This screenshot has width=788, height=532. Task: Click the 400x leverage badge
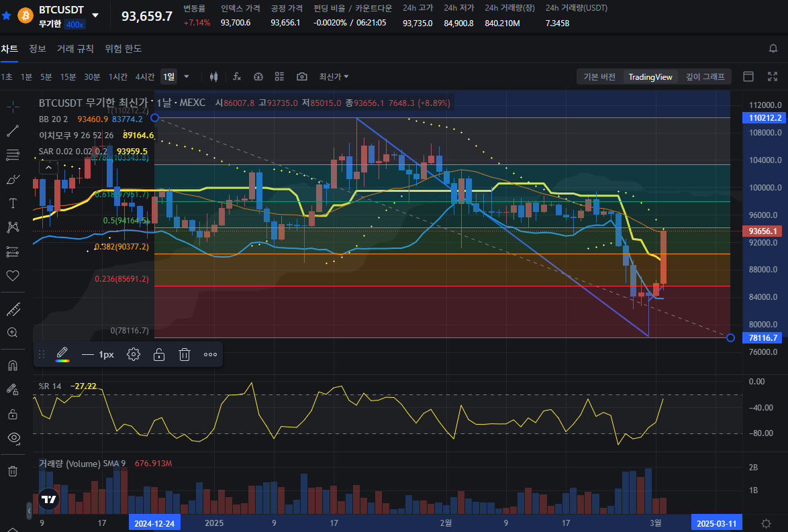(75, 24)
